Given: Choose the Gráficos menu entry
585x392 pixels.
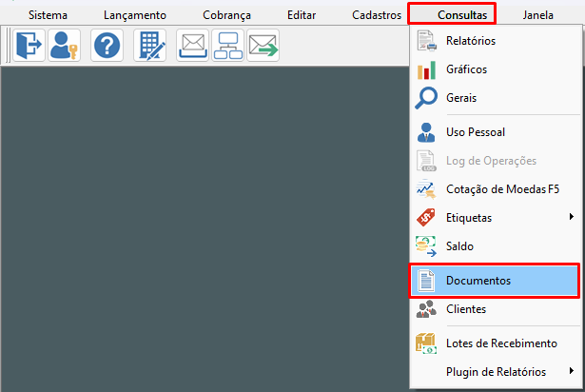Looking at the screenshot, I should (x=495, y=69).
